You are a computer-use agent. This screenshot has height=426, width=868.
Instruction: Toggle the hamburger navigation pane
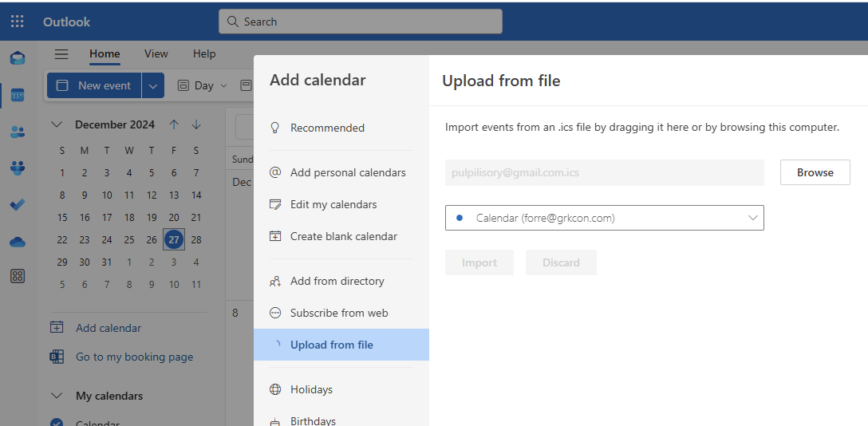point(61,53)
